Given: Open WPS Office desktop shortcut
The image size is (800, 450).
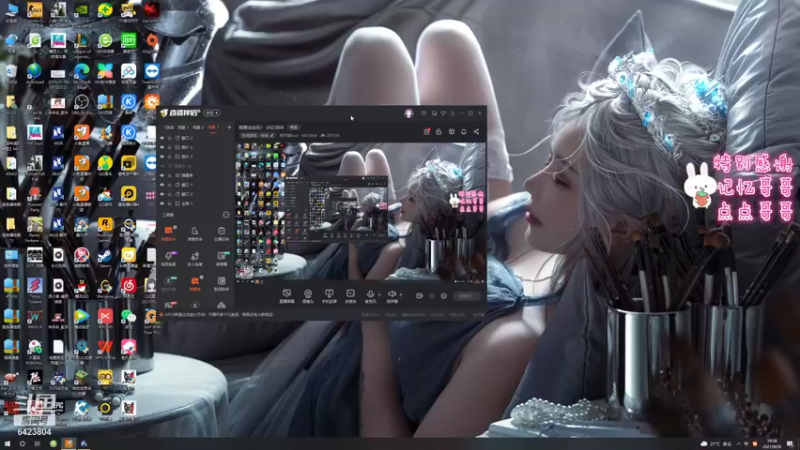Looking at the screenshot, I should point(105,347).
